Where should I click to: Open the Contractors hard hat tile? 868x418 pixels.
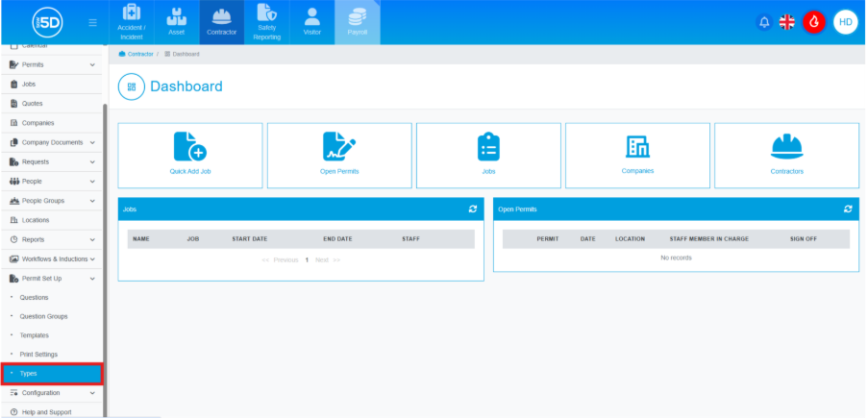tap(786, 154)
